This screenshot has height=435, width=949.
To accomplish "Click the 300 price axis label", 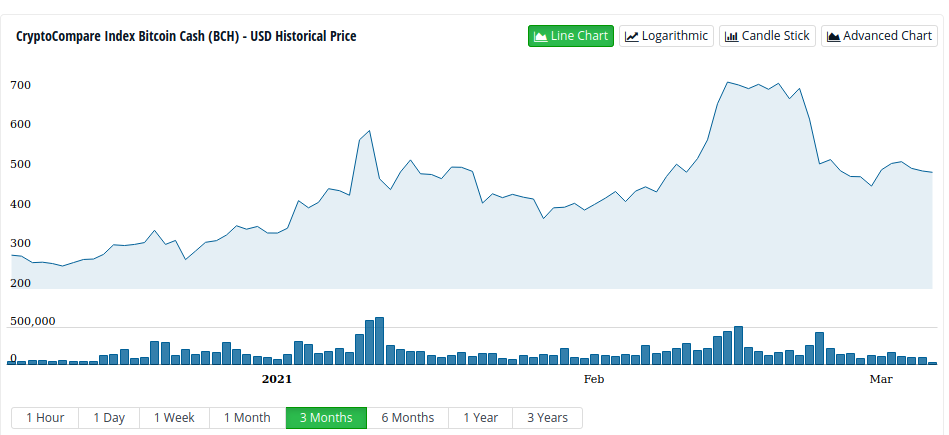I will (21, 244).
